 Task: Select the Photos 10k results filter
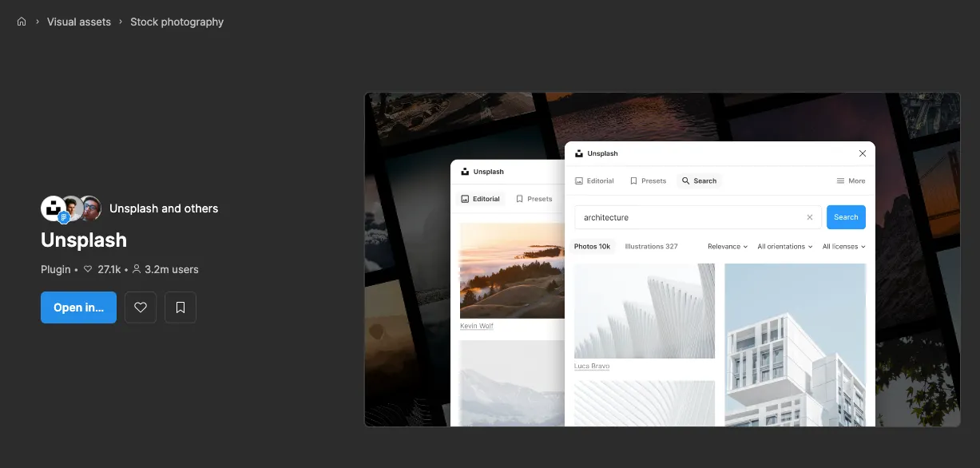point(592,247)
